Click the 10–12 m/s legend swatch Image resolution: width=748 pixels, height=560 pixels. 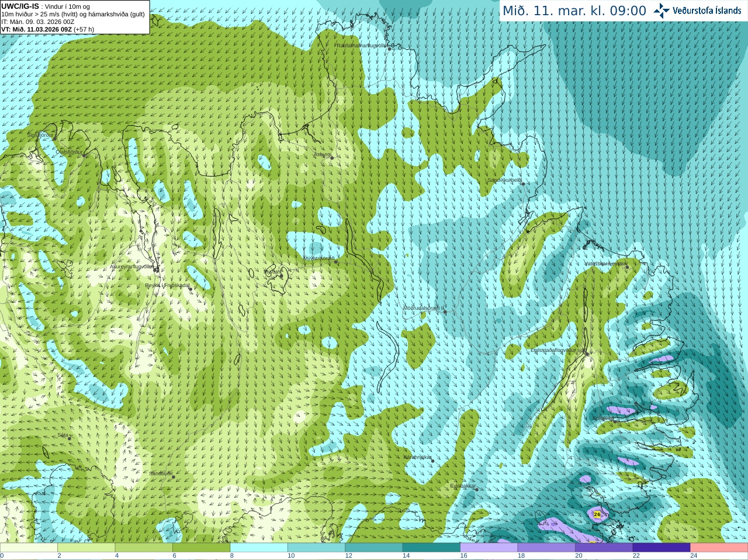pos(317,548)
